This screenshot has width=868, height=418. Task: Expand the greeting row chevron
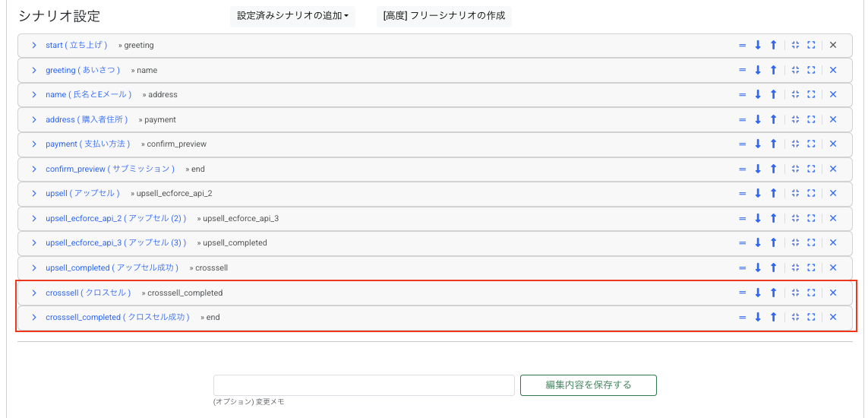click(x=33, y=71)
